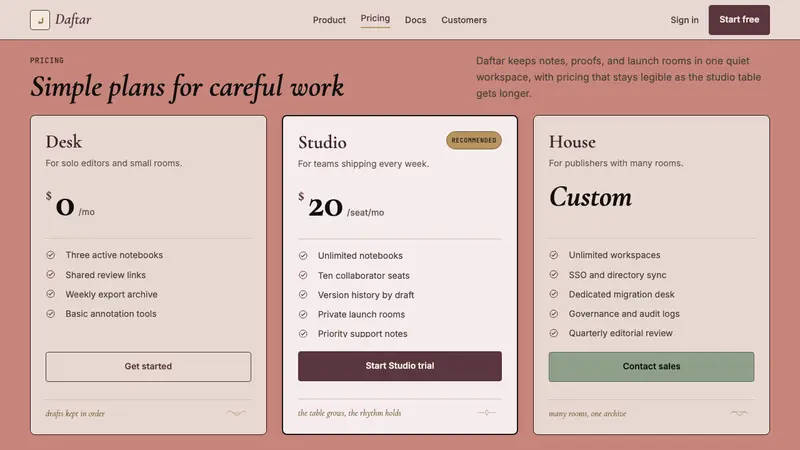
Task: Click check icon beside Weekly export archive
Action: tap(51, 294)
